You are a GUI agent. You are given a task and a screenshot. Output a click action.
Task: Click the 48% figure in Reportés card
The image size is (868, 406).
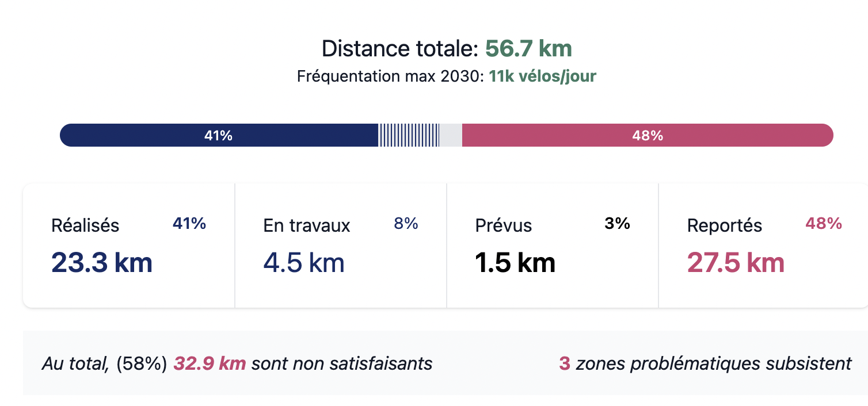pyautogui.click(x=824, y=224)
